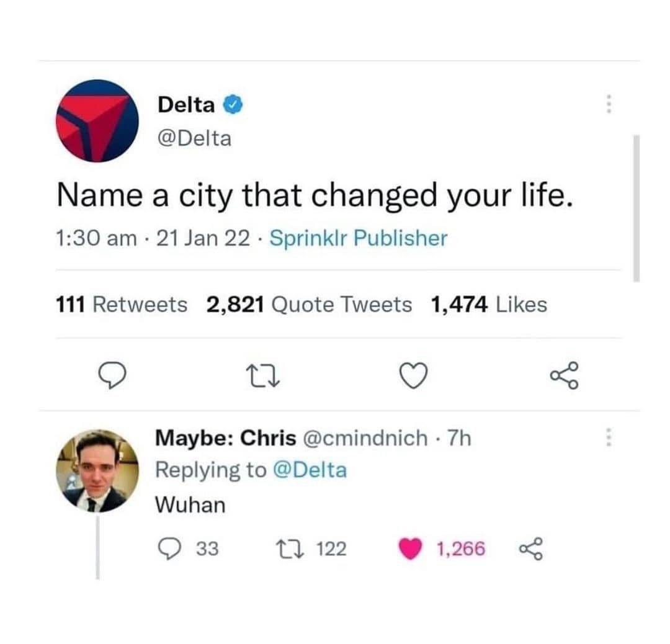Open the Sprinklr Publisher source link
This screenshot has height=644, width=670.
tap(359, 238)
